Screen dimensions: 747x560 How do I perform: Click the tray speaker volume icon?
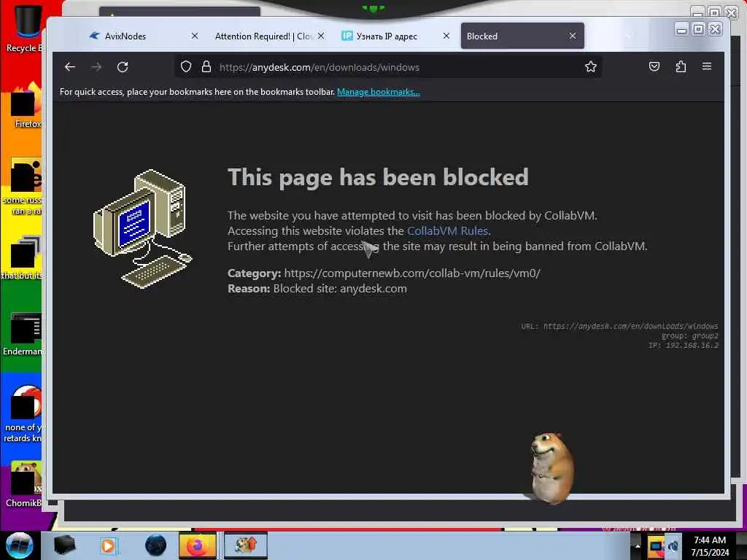673,546
